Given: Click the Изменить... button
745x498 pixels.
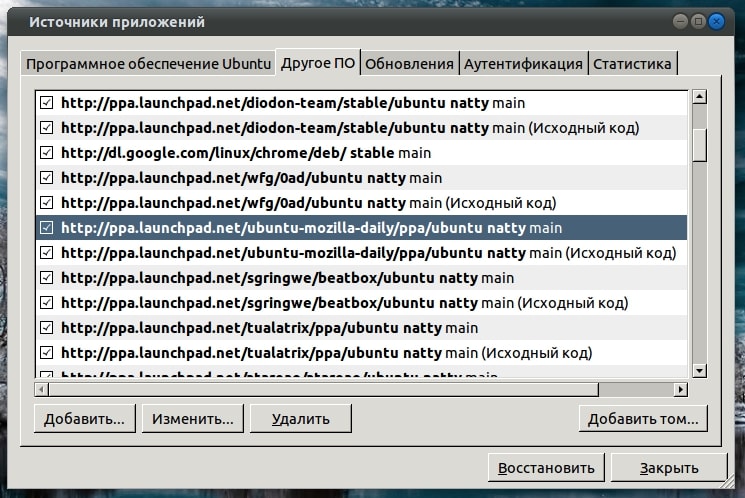Looking at the screenshot, I should pyautogui.click(x=192, y=419).
